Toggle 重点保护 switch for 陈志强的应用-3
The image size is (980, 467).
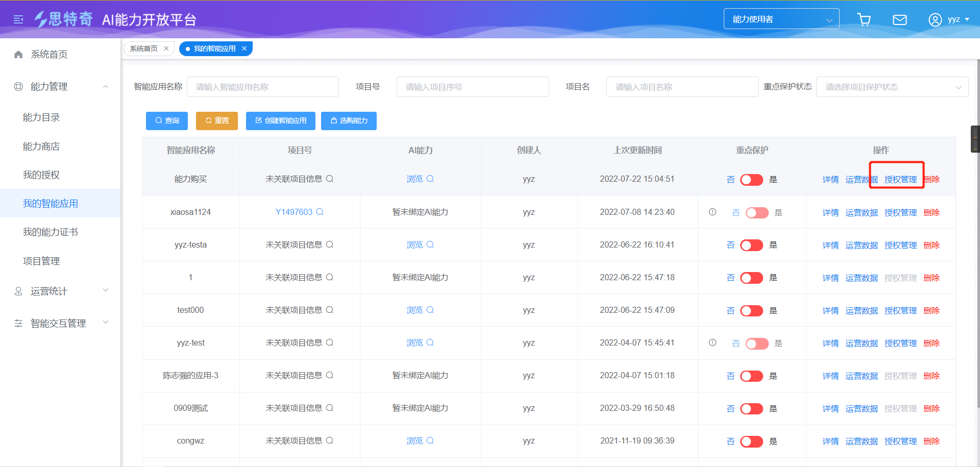tap(751, 376)
